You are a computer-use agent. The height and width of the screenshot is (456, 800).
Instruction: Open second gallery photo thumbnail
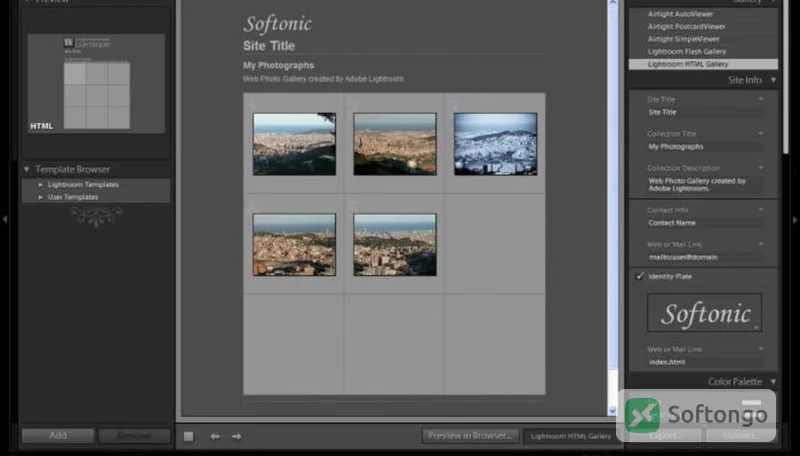pos(395,144)
